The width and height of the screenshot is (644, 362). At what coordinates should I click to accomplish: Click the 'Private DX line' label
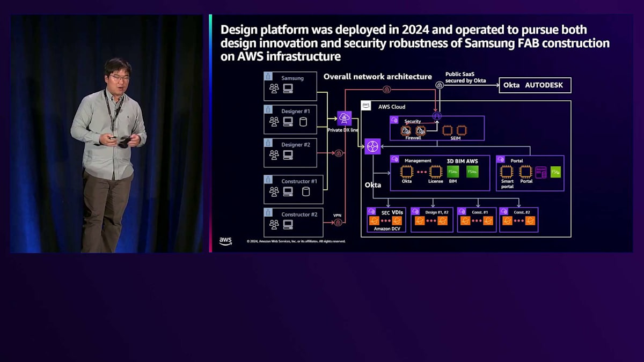point(343,130)
